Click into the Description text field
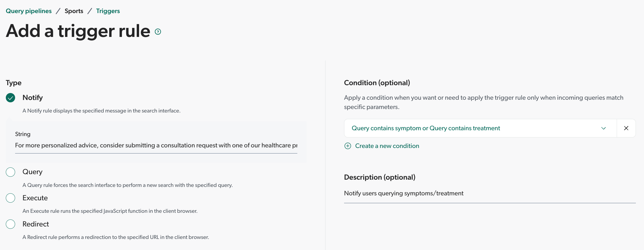 (x=490, y=193)
